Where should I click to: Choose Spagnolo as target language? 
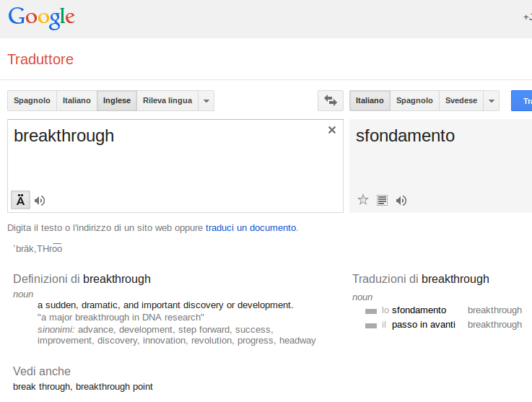pos(414,101)
